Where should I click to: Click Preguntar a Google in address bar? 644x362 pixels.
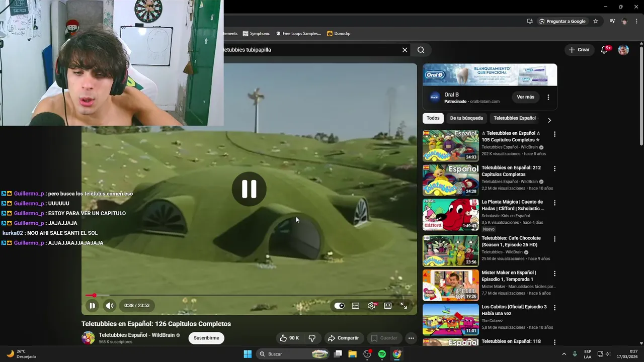coord(562,21)
